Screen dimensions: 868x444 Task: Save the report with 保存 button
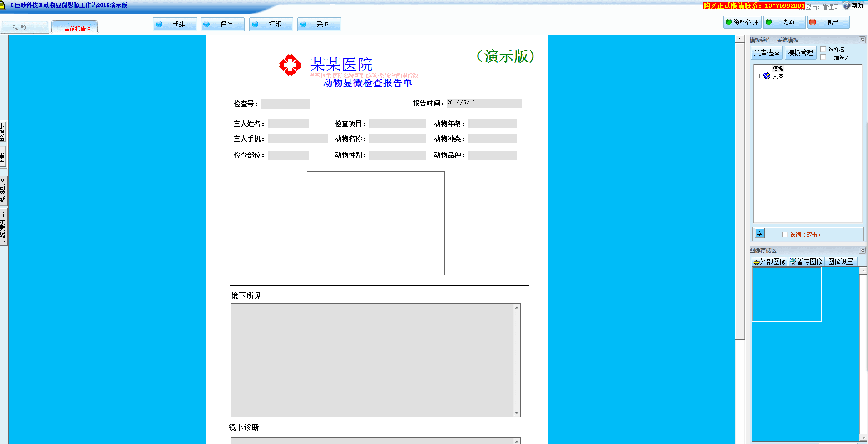[222, 24]
